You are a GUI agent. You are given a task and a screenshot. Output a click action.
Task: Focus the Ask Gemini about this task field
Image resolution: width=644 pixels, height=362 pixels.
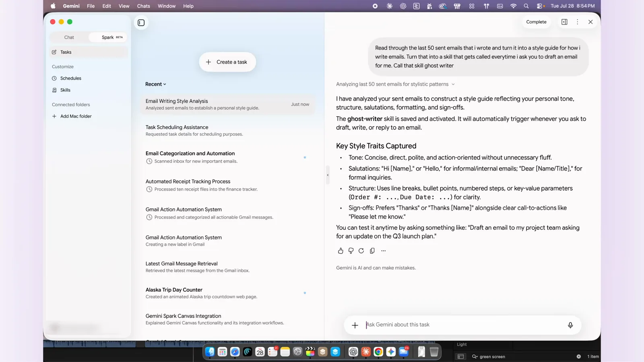point(463,325)
